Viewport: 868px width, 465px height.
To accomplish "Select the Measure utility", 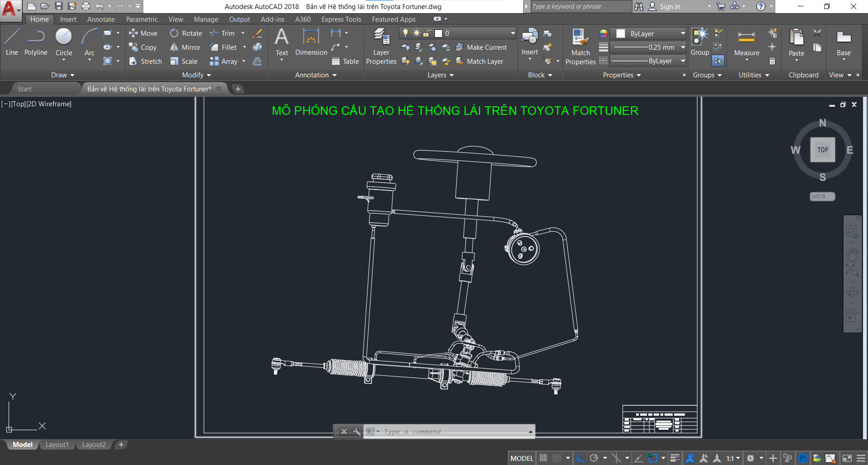I will point(746,43).
